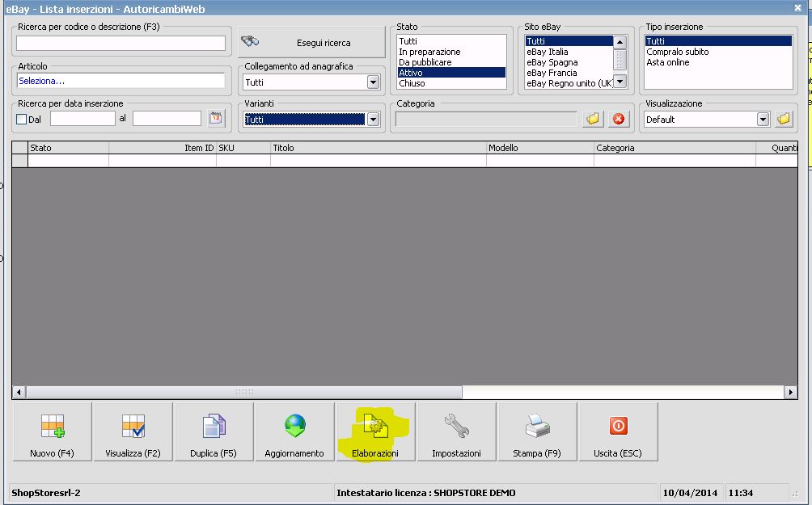
Task: Enable the Dal date filter checkbox
Action: click(22, 119)
